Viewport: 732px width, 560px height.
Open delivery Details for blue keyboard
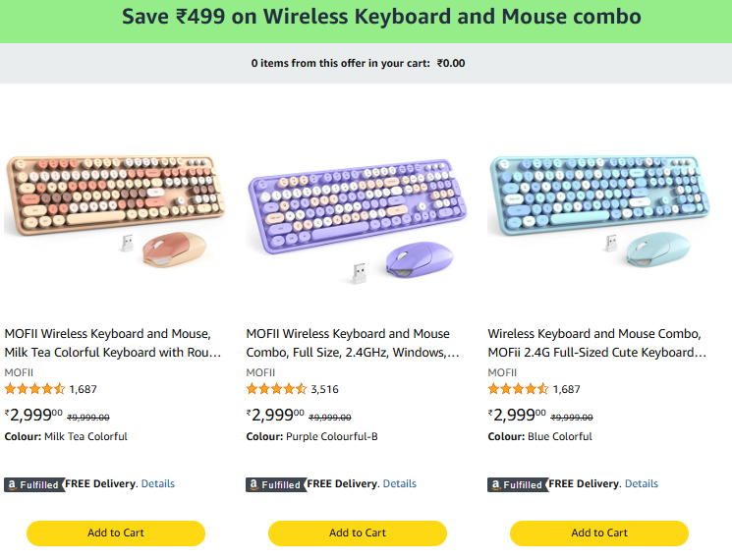(642, 483)
